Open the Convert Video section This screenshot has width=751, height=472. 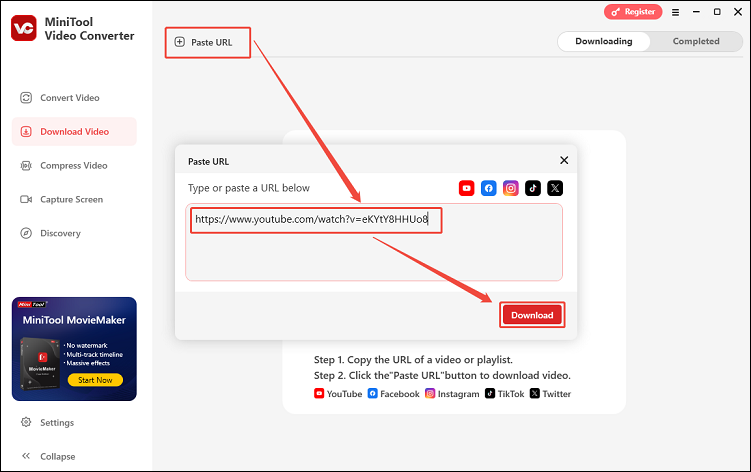tap(60, 98)
